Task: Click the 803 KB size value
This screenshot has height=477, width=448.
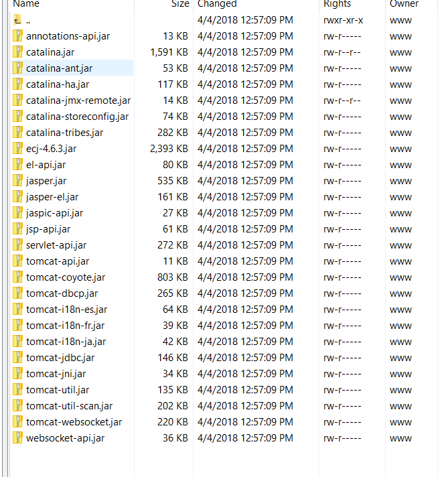Action: point(173,277)
